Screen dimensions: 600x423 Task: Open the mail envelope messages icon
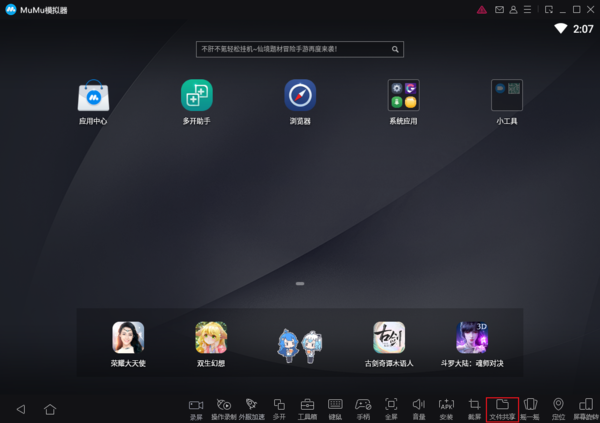coord(499,10)
